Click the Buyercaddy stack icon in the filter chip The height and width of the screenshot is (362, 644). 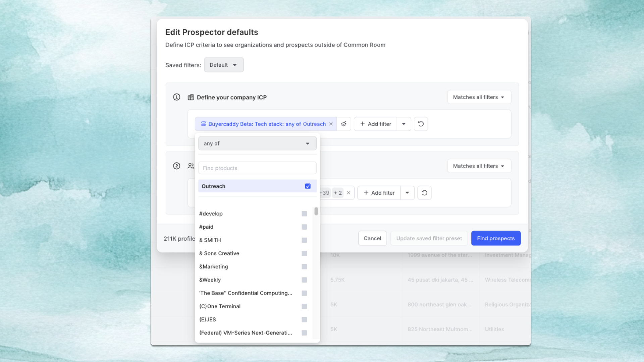click(x=203, y=124)
